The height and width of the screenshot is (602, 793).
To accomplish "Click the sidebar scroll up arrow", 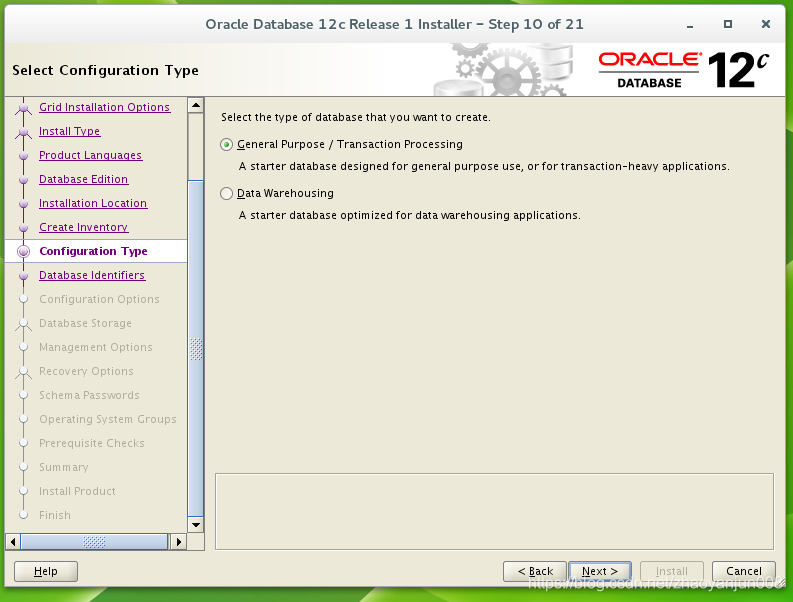I will tap(196, 105).
